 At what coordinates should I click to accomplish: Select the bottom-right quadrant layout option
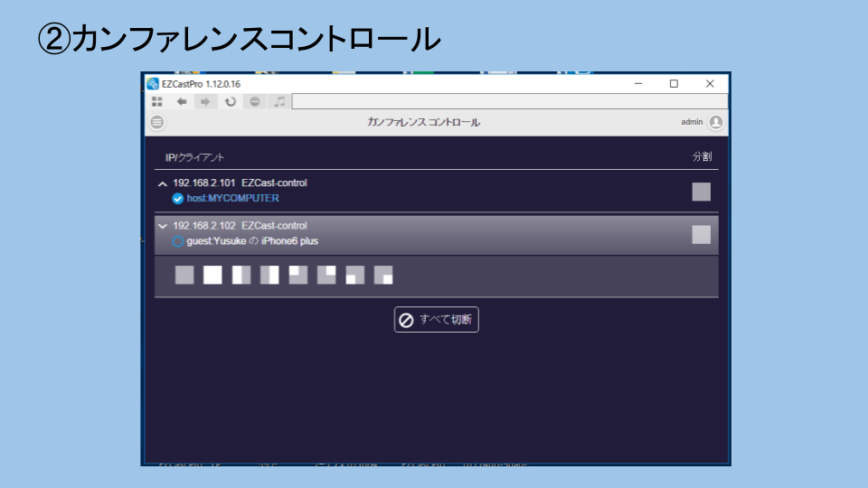[383, 276]
